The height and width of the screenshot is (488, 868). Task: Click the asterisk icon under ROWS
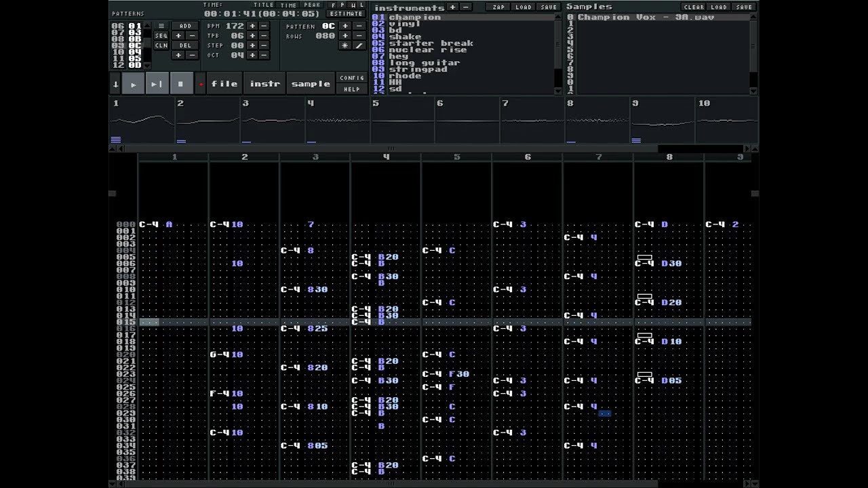[345, 45]
